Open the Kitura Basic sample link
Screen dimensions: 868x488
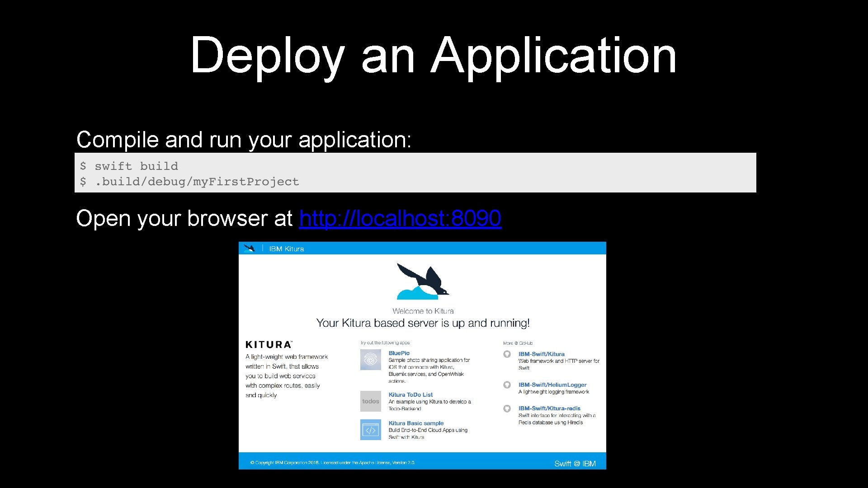tap(415, 423)
